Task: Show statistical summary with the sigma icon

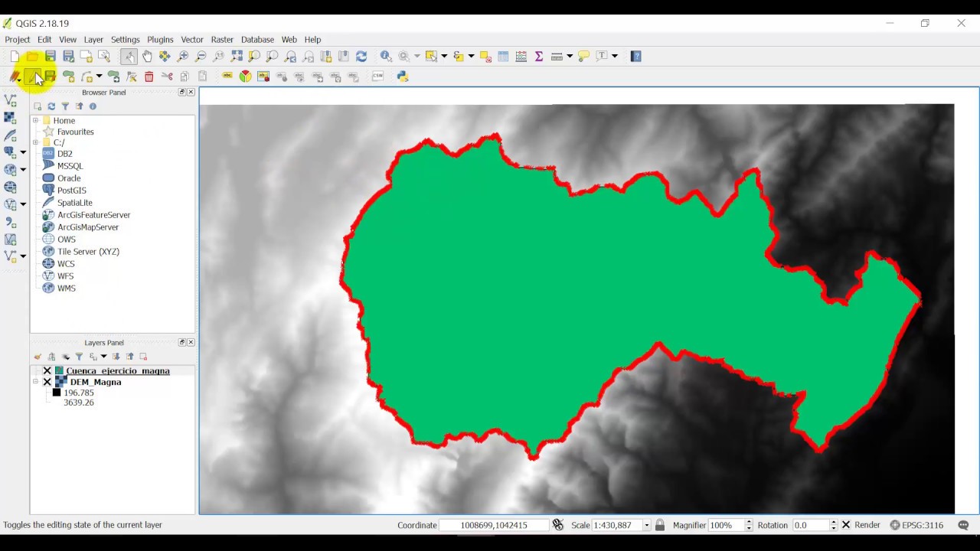Action: click(x=539, y=57)
